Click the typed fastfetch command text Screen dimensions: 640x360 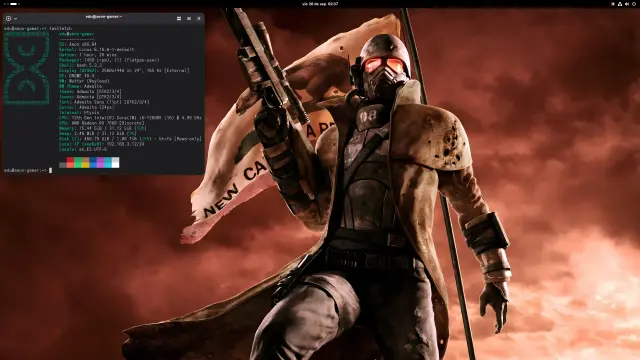(x=61, y=29)
